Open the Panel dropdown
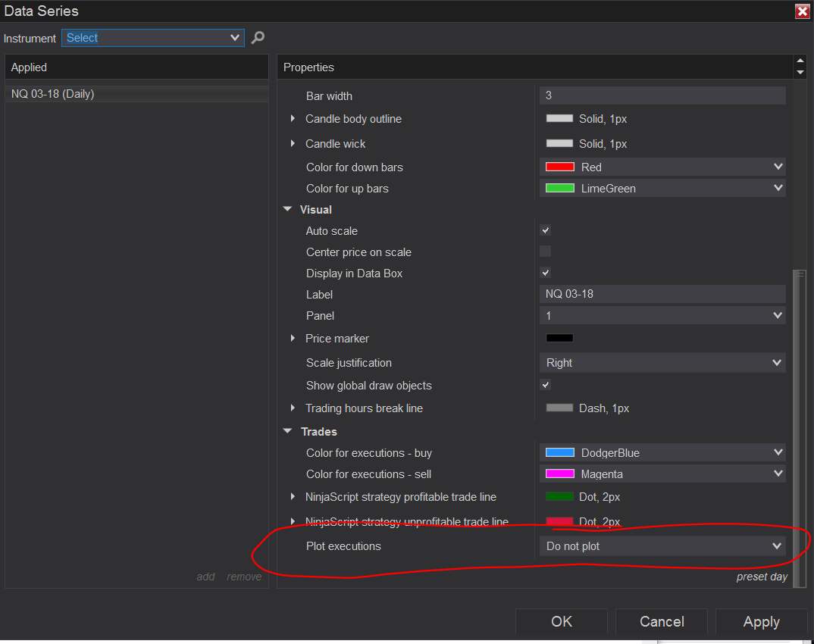The height and width of the screenshot is (644, 814). coord(662,315)
